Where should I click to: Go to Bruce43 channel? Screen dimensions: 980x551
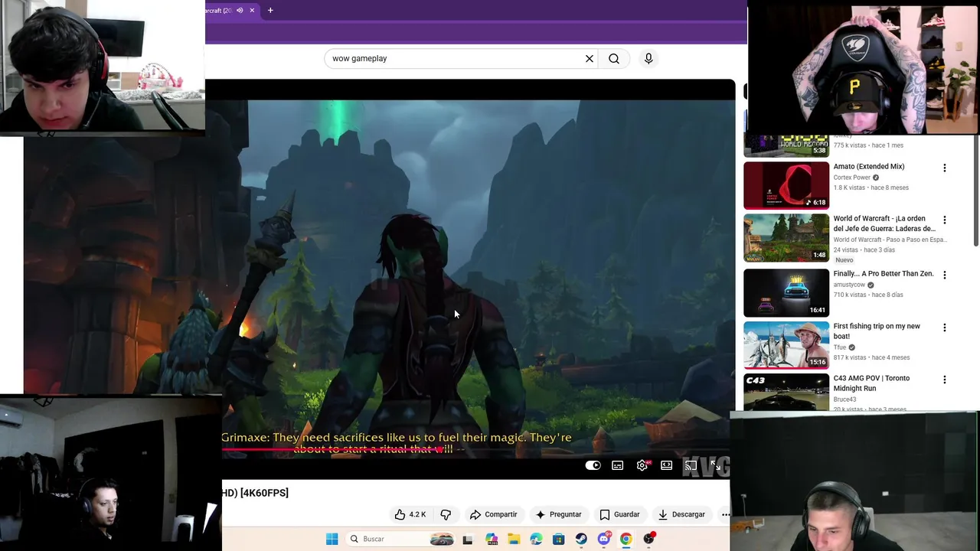point(845,399)
